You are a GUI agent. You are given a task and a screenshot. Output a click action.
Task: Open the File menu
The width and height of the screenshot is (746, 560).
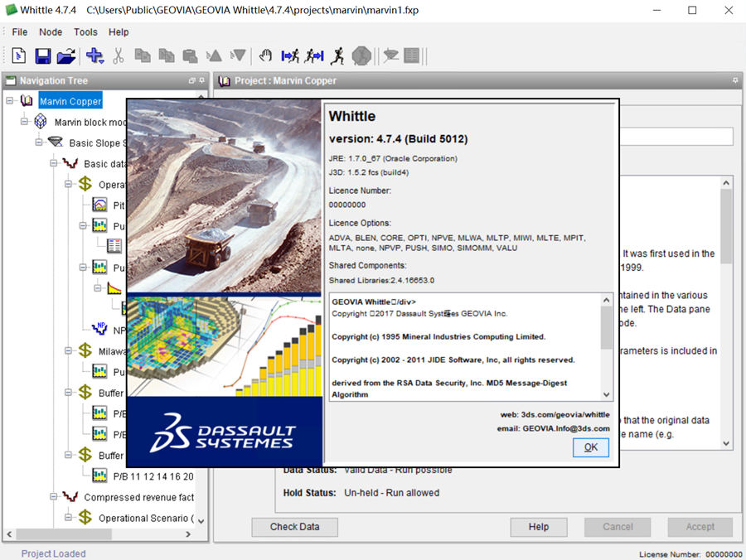tap(20, 32)
